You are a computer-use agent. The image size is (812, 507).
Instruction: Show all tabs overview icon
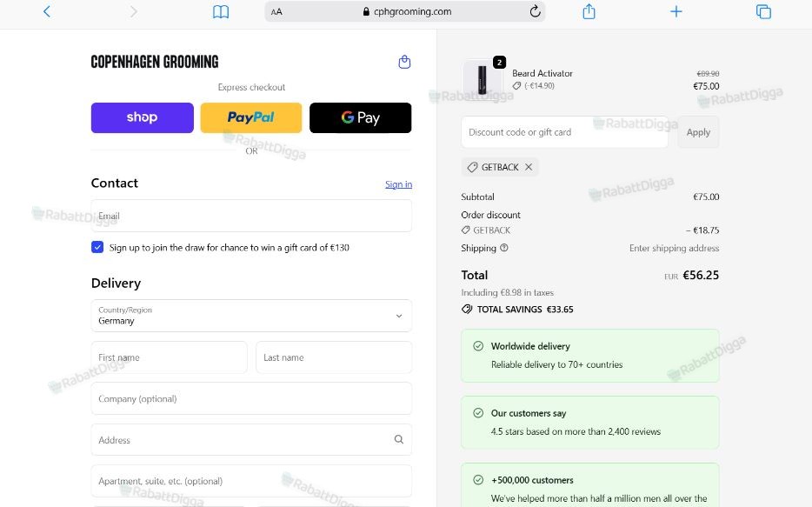[x=763, y=11]
